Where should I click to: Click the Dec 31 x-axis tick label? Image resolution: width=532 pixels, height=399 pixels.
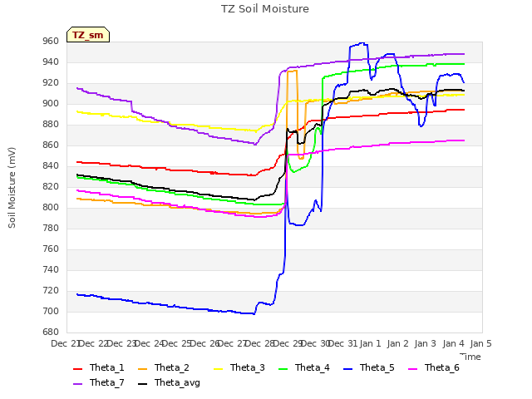point(342,343)
